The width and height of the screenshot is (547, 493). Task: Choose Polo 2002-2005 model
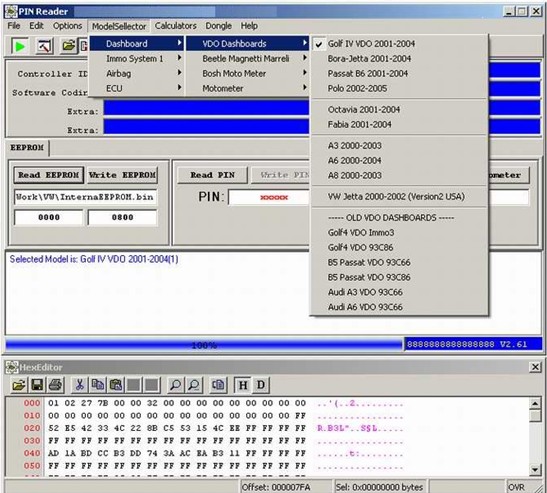point(399,89)
